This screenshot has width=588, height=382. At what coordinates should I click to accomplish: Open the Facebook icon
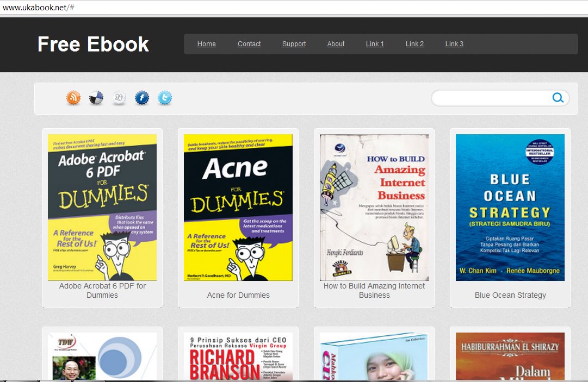(142, 98)
